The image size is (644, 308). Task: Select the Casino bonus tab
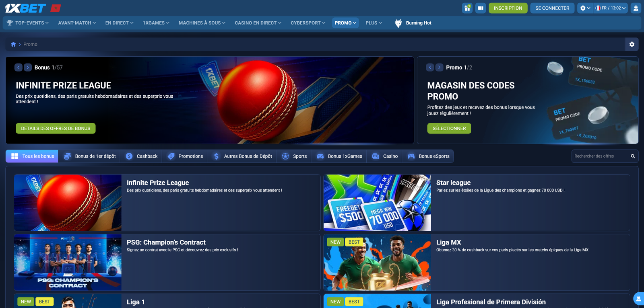tap(384, 156)
